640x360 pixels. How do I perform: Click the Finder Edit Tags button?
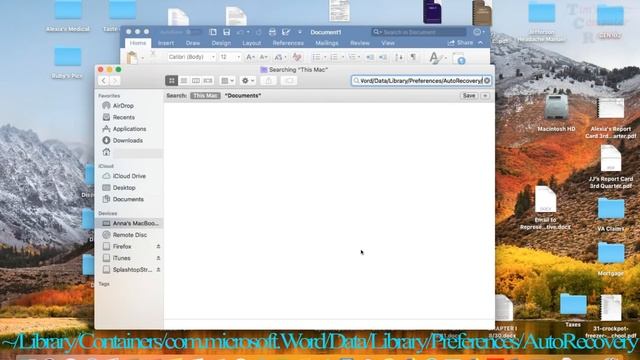coord(289,81)
